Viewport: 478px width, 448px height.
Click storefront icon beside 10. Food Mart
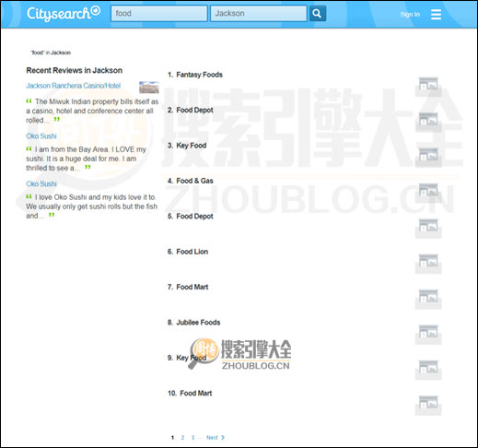(x=428, y=406)
